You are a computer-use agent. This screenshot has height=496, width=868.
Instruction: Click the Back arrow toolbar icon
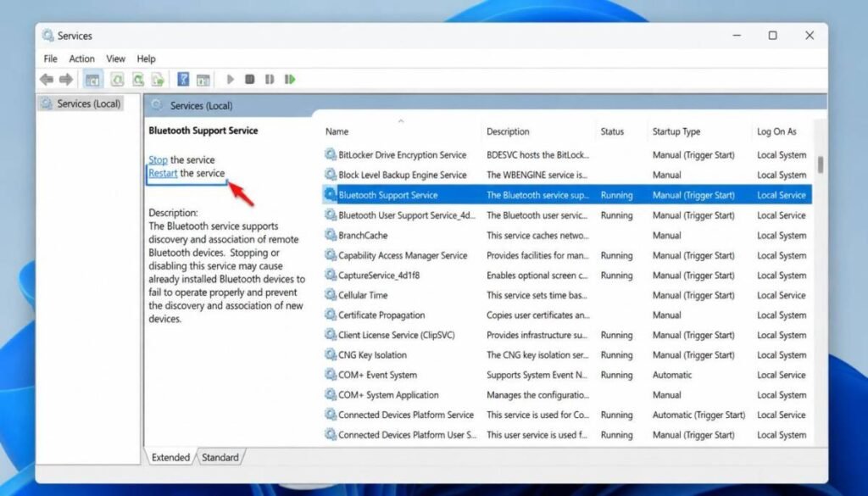click(47, 80)
